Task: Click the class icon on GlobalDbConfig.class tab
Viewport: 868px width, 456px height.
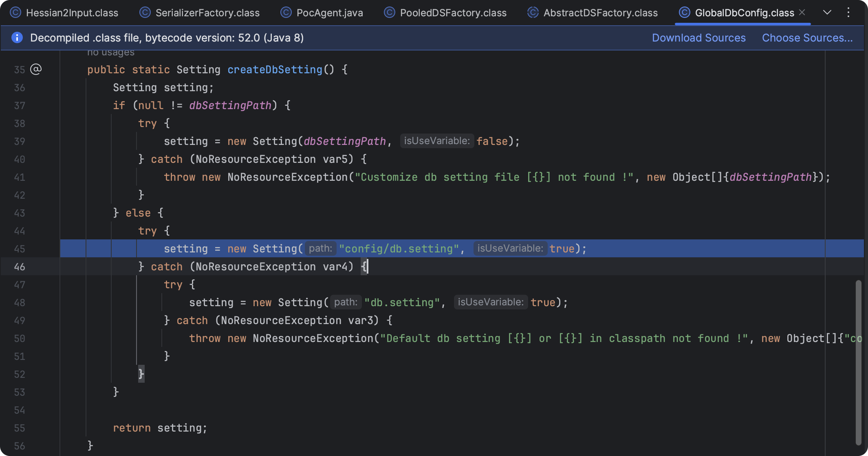Action: pos(685,13)
